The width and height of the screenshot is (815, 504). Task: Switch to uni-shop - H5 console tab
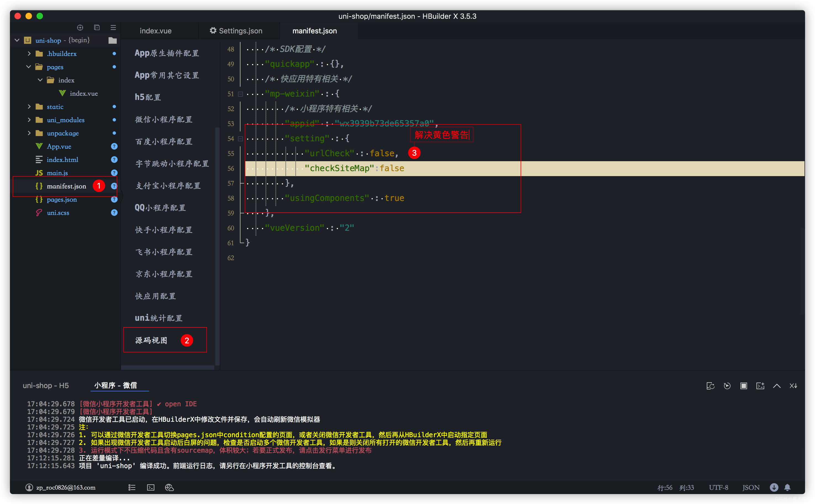click(x=46, y=385)
